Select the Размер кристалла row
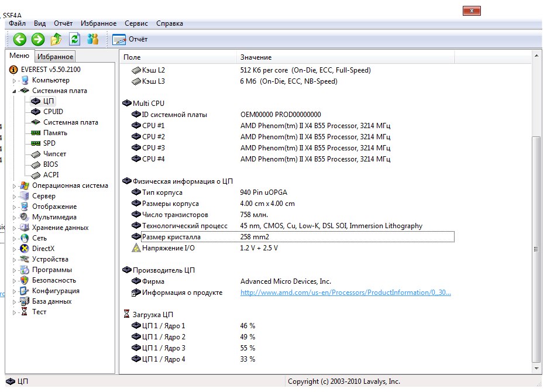 pos(171,237)
